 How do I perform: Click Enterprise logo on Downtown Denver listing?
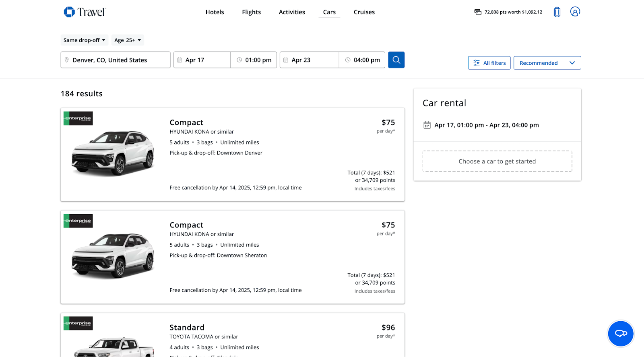[78, 118]
